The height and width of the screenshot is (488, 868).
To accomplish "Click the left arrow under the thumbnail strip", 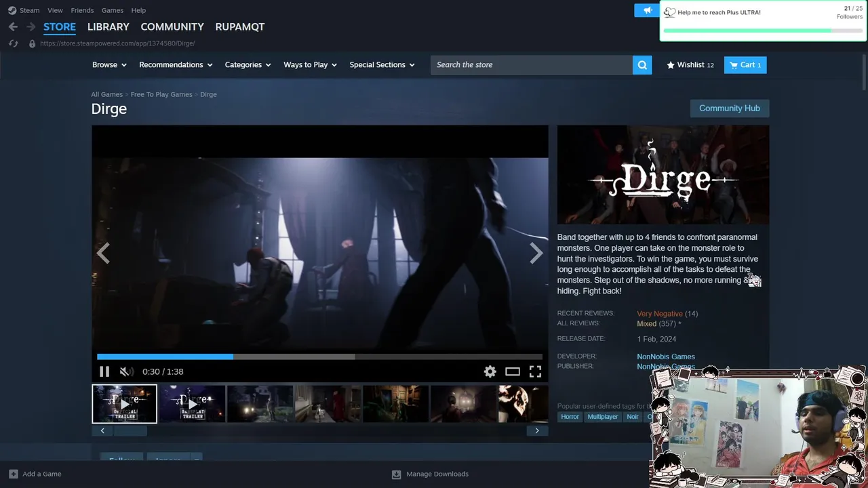I will (x=102, y=430).
